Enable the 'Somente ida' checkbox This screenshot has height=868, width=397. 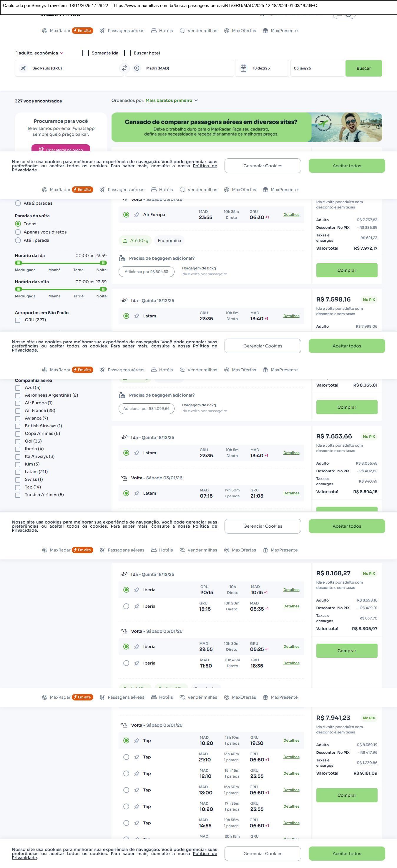point(86,53)
